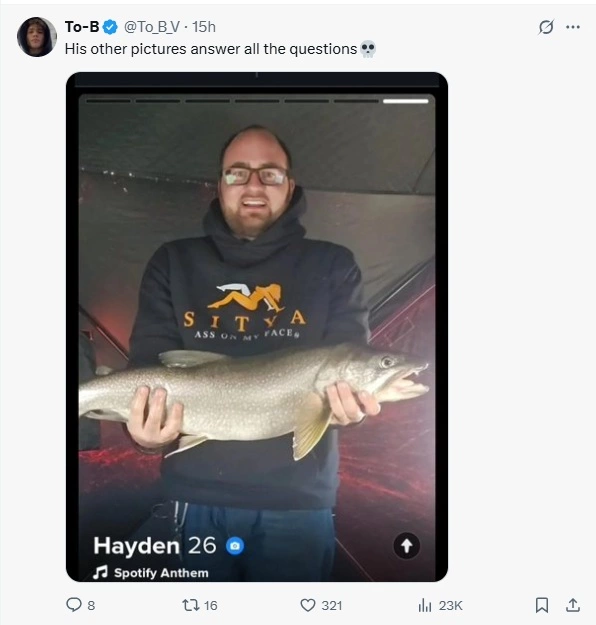596x625 pixels.
Task: Click the up-arrow profile info button
Action: (407, 546)
